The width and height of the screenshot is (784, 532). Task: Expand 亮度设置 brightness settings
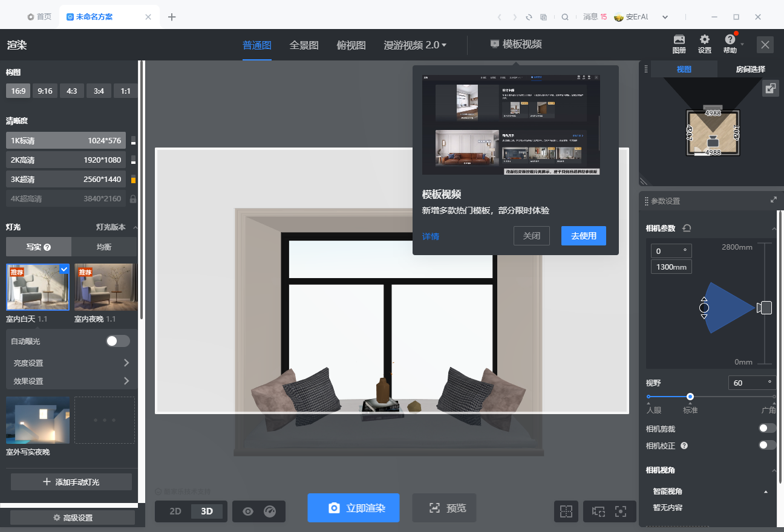click(71, 363)
